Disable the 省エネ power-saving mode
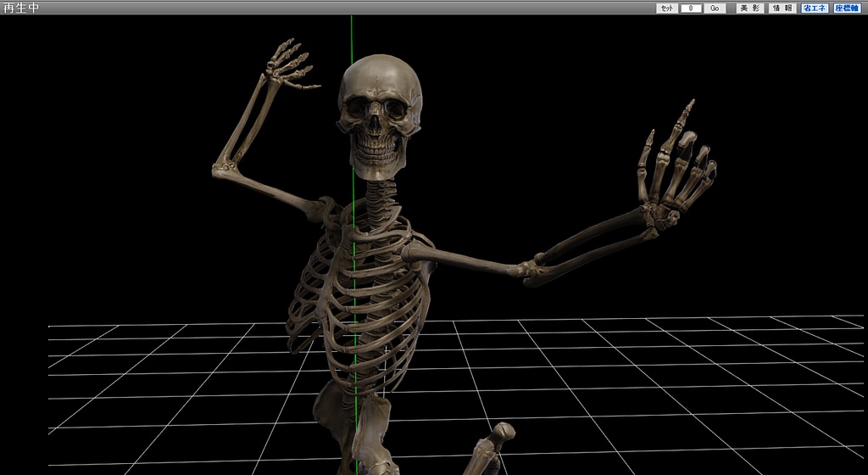Image resolution: width=868 pixels, height=475 pixels. pyautogui.click(x=815, y=8)
